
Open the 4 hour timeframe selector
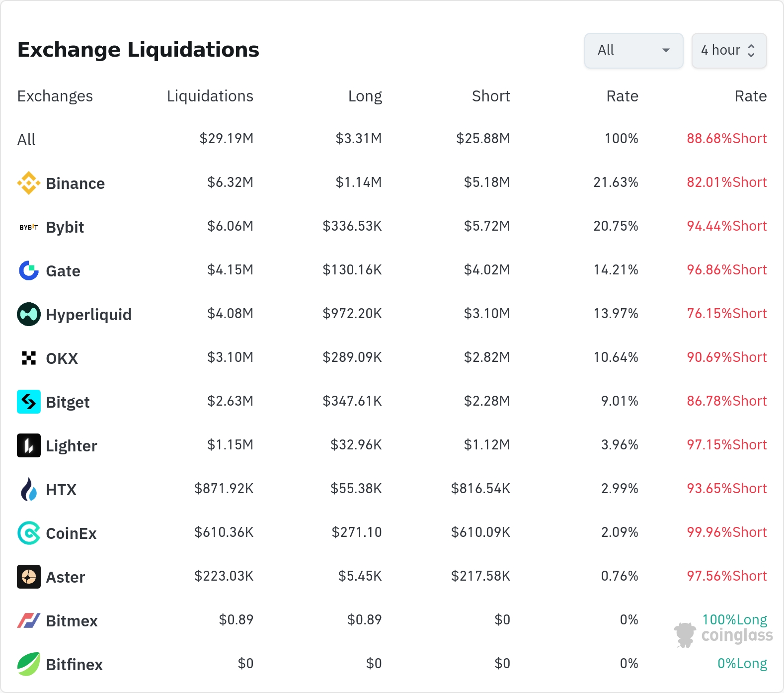point(728,50)
